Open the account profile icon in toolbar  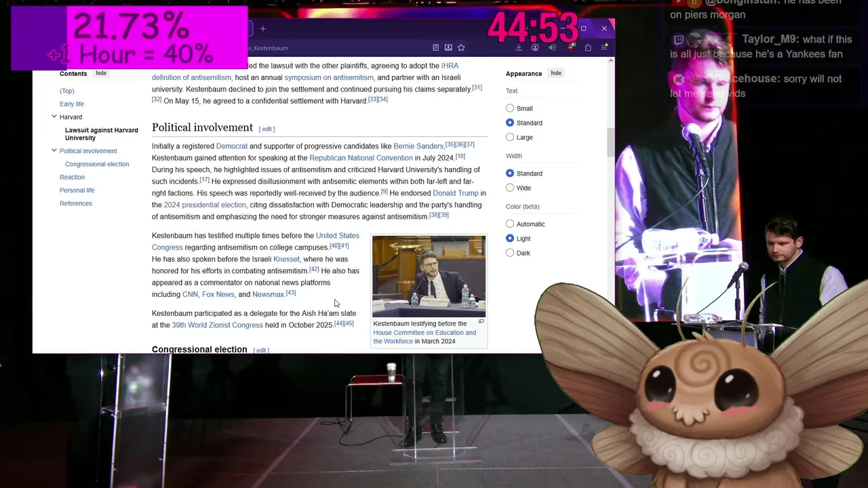pyautogui.click(x=535, y=47)
